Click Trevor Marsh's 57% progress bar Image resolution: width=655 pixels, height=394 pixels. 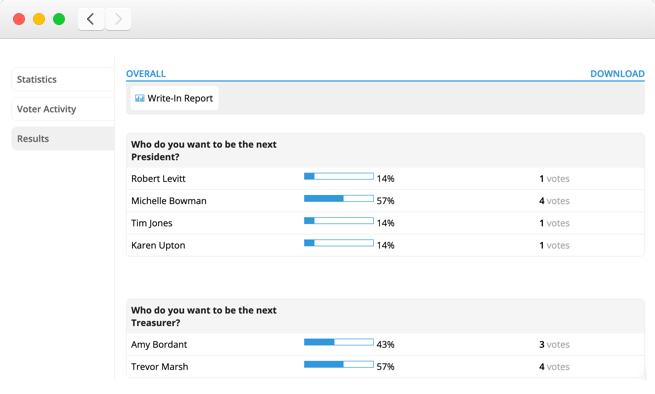pyautogui.click(x=339, y=364)
